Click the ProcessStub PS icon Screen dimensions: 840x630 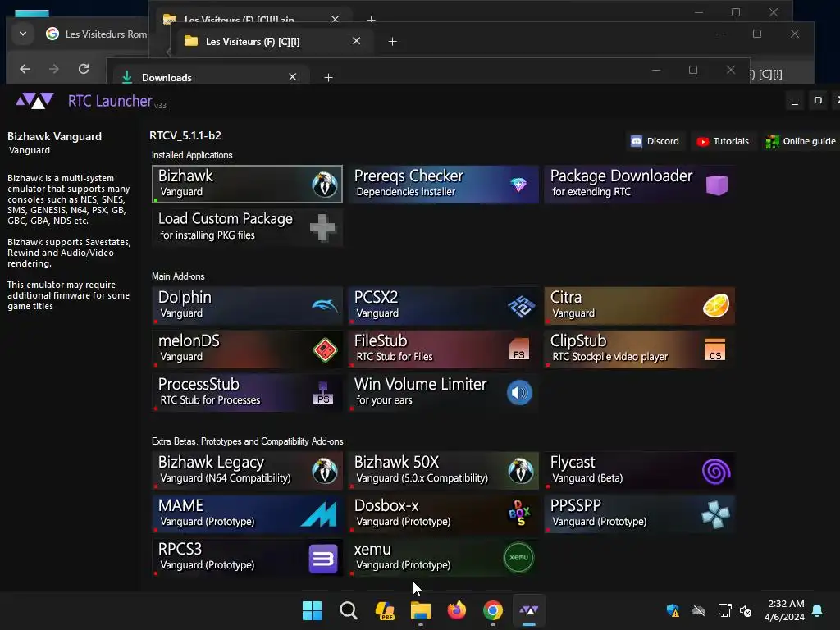point(322,393)
